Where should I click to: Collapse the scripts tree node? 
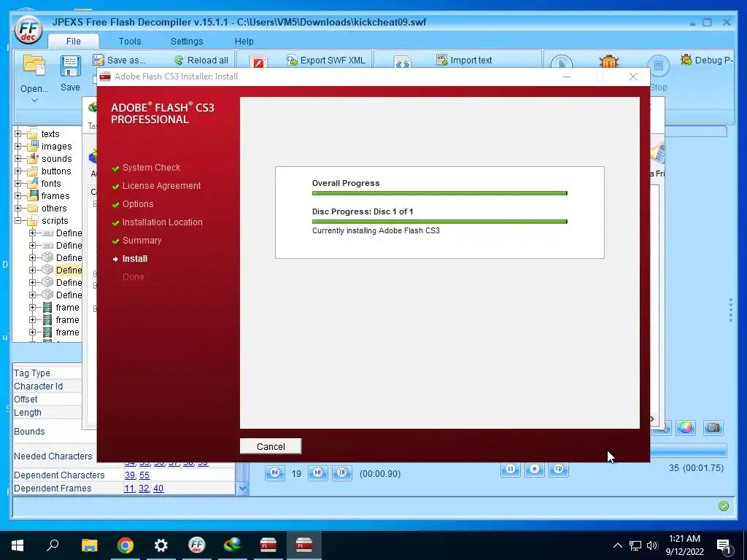[x=18, y=220]
